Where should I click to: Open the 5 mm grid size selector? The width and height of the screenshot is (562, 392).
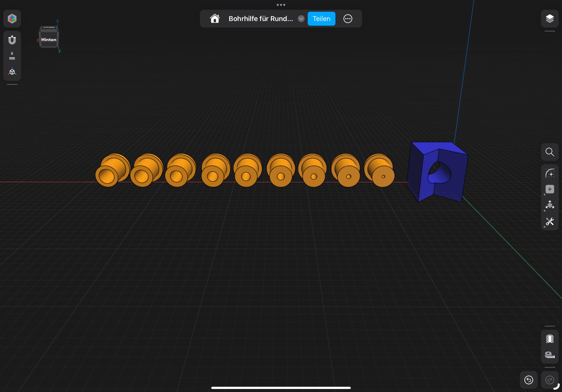coord(12,56)
